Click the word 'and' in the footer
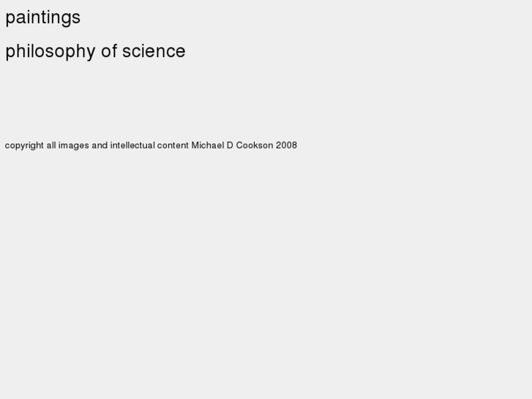The height and width of the screenshot is (399, 532). pos(100,145)
